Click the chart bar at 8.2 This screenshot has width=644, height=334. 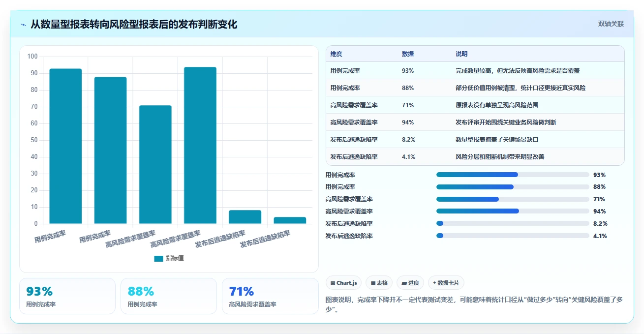click(x=245, y=217)
